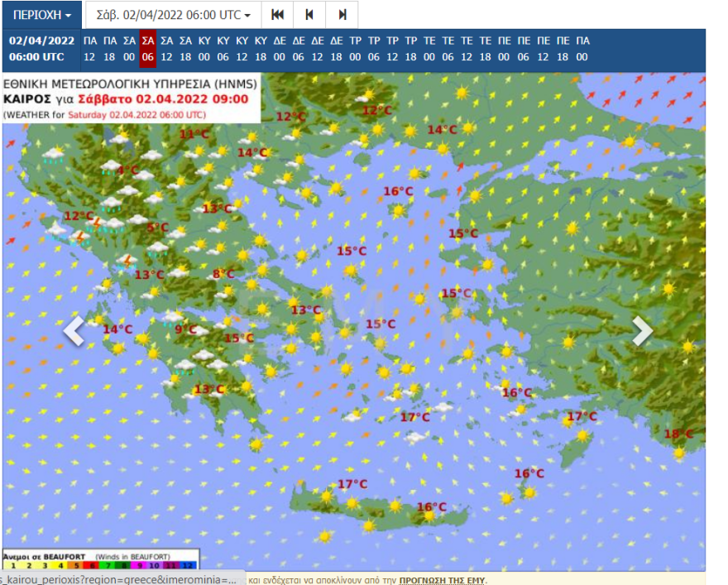This screenshot has height=585, width=728.
Task: Click sun icon beside 18°C label
Action: tap(679, 452)
